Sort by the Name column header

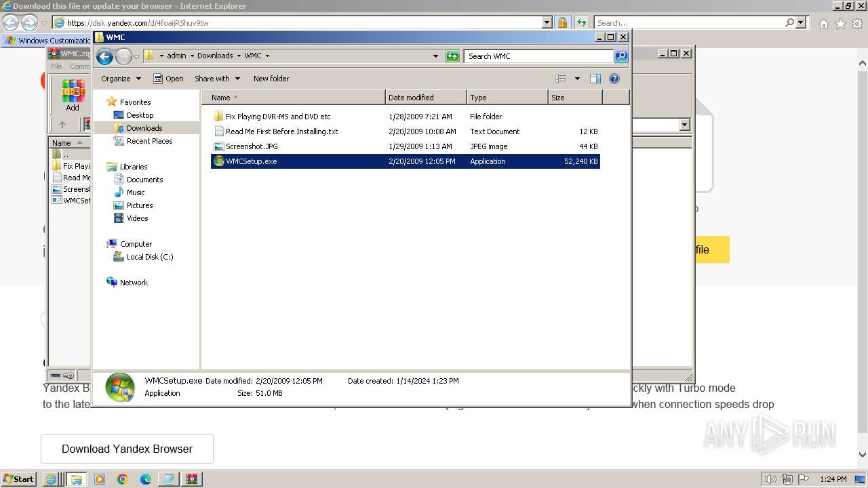[x=294, y=98]
